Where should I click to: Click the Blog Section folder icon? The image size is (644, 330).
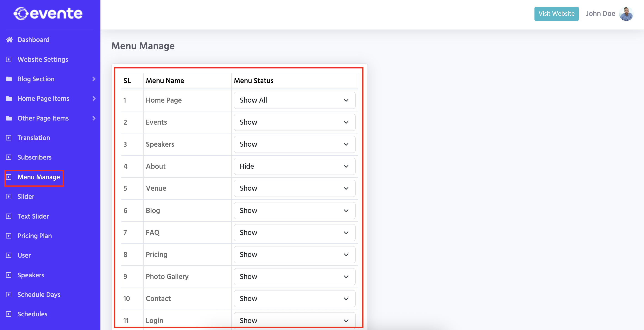[9, 79]
